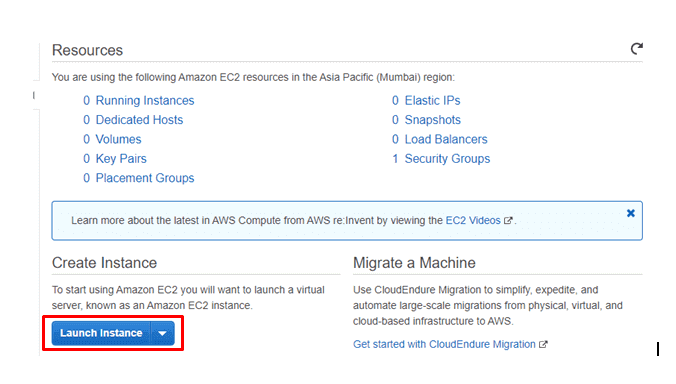Image resolution: width=676 pixels, height=384 pixels.
Task: Click the 0 count beside Elastic IPs
Action: click(x=395, y=100)
